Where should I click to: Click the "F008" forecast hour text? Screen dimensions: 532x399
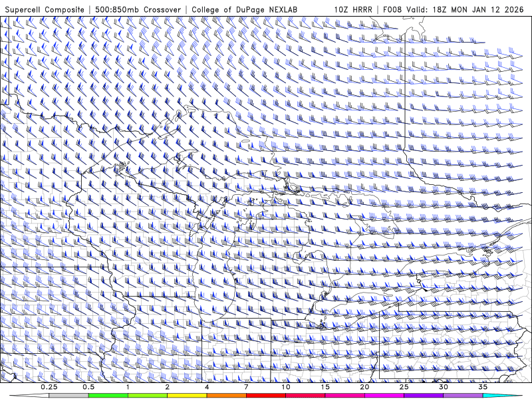392,9
